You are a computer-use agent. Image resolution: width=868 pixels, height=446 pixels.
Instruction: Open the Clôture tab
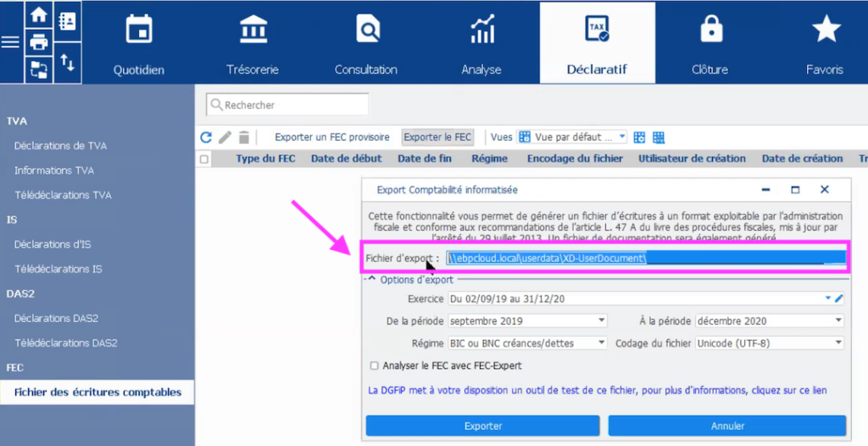click(x=710, y=43)
